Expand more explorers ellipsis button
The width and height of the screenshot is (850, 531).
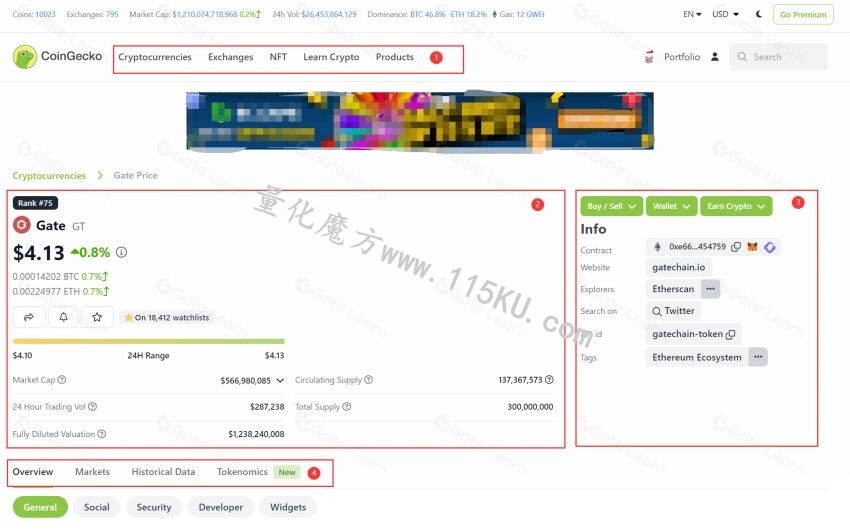(710, 289)
